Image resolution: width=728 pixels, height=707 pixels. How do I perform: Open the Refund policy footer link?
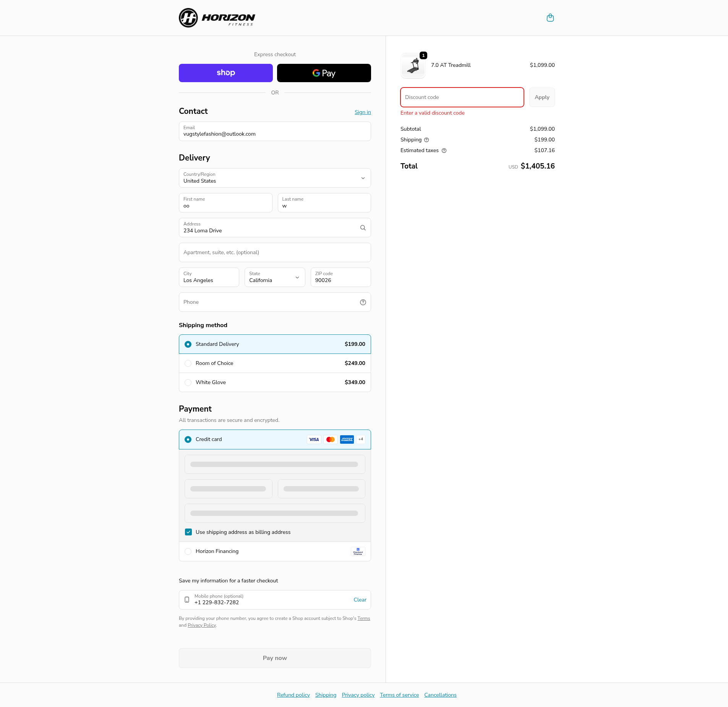pos(293,695)
